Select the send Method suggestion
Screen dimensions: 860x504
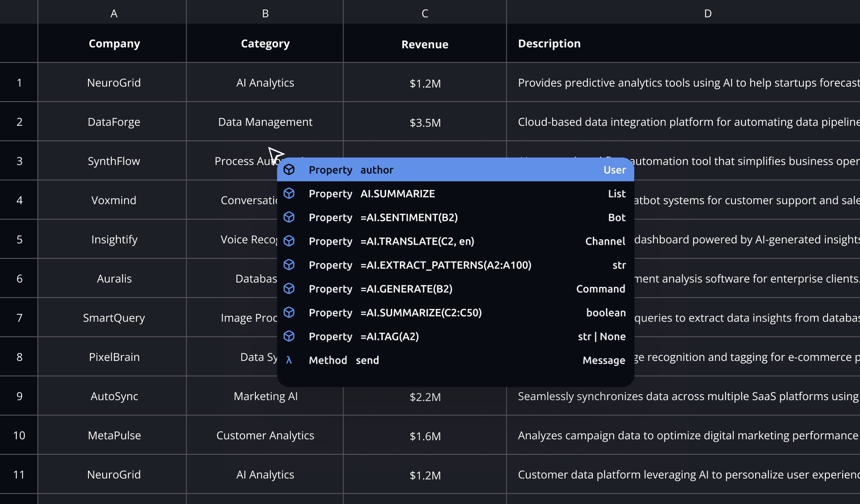pos(456,360)
